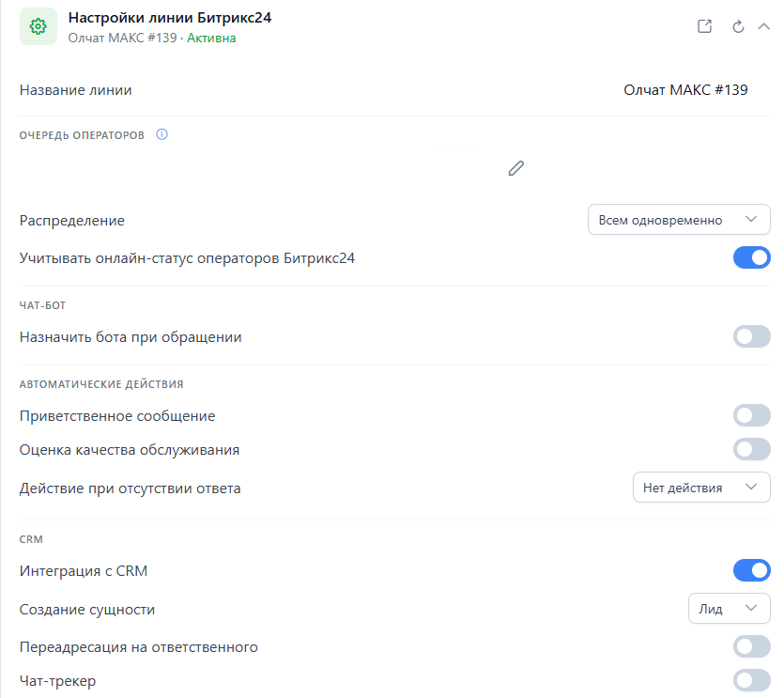Click the Распределение label text
Screen dimensions: 784x698
coord(72,221)
